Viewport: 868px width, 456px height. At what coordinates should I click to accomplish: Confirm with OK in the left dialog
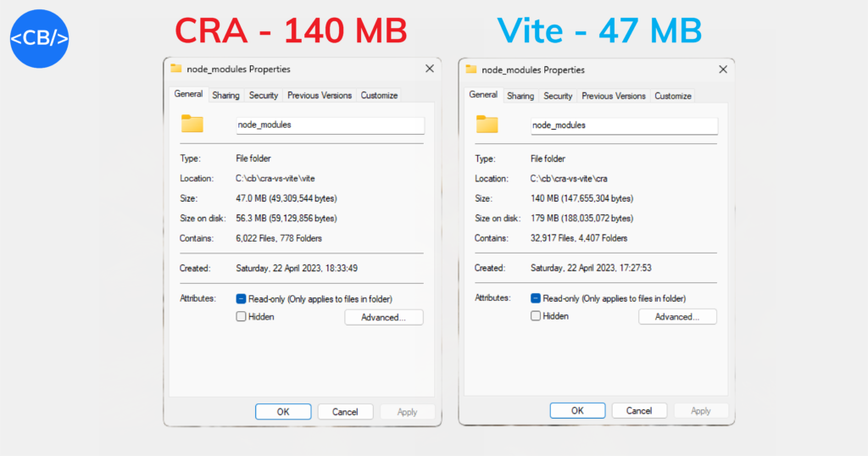(283, 412)
